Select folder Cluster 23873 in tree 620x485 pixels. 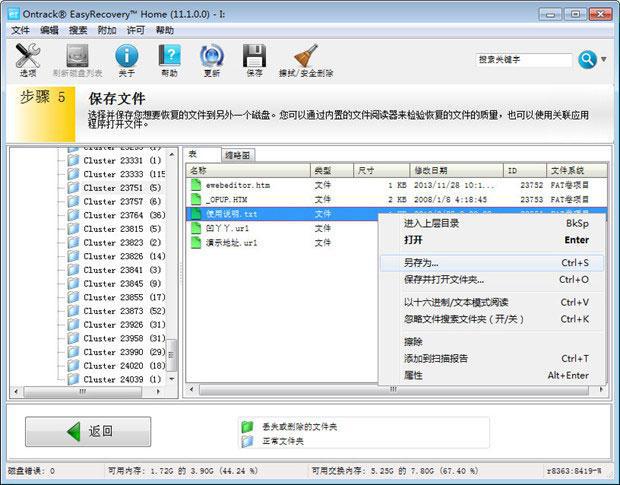click(116, 311)
